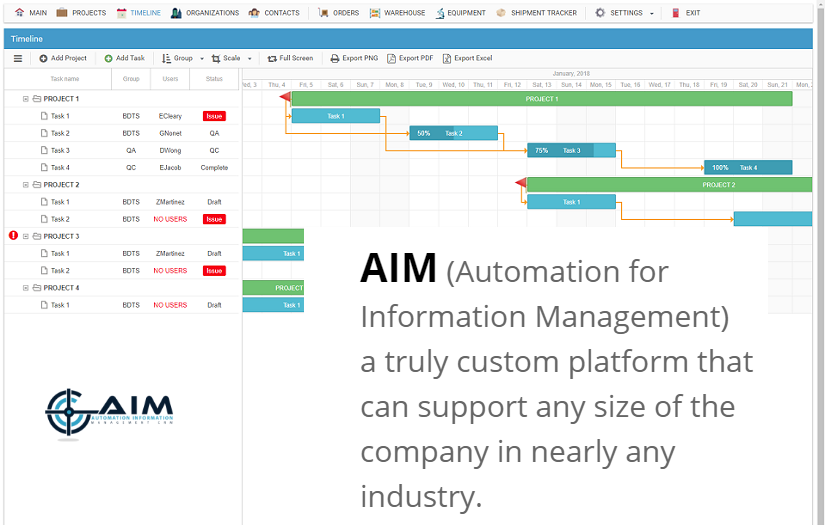This screenshot has height=525, width=825.
Task: Click NO USERS in PROJECT 4 Task 1 row
Action: [170, 305]
